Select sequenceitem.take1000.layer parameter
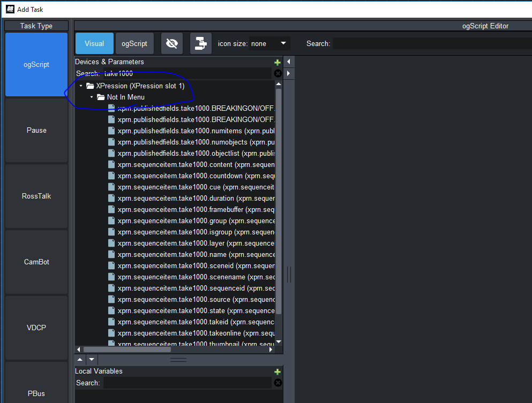The width and height of the screenshot is (532, 403). pos(196,243)
